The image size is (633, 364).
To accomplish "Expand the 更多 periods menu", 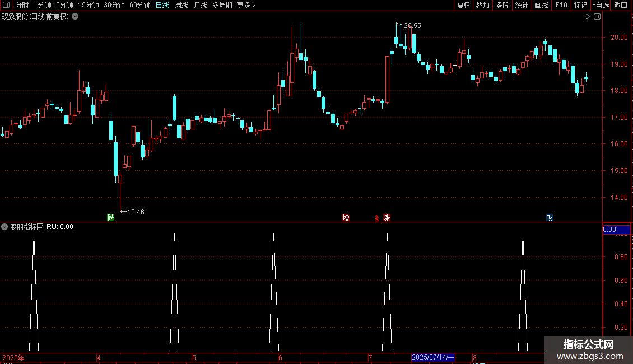I will (246, 5).
